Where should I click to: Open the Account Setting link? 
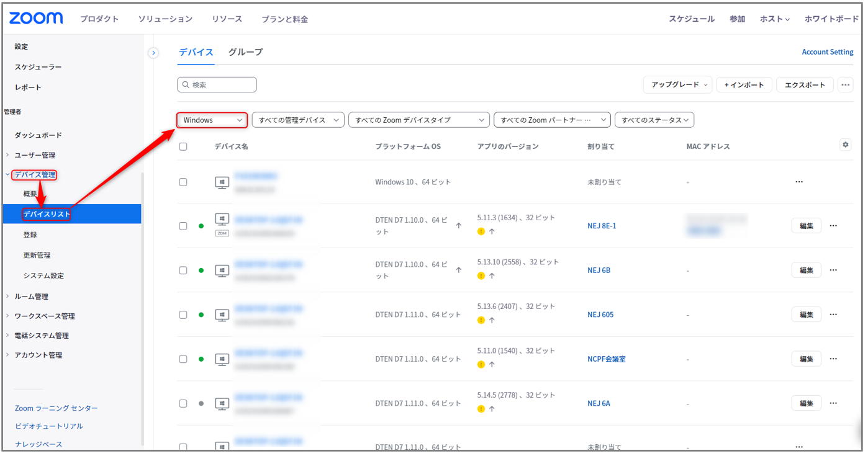pos(828,52)
